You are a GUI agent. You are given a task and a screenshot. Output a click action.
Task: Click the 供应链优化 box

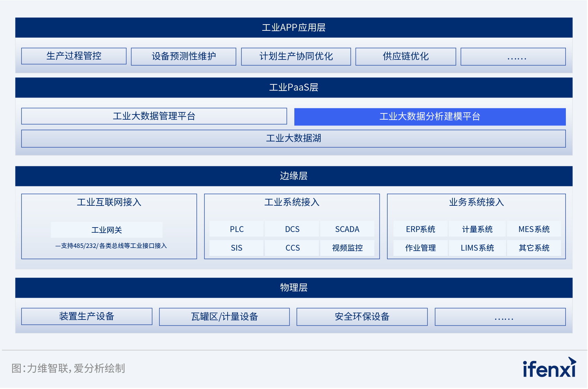tap(406, 56)
